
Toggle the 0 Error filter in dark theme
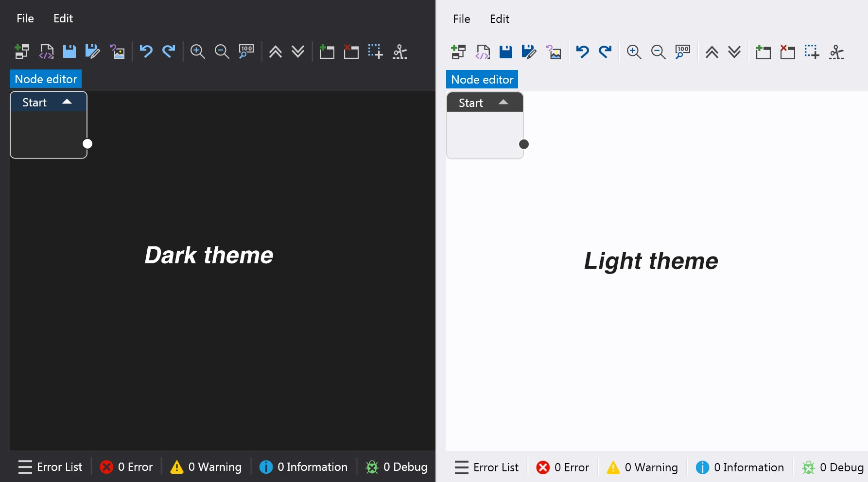tap(126, 467)
